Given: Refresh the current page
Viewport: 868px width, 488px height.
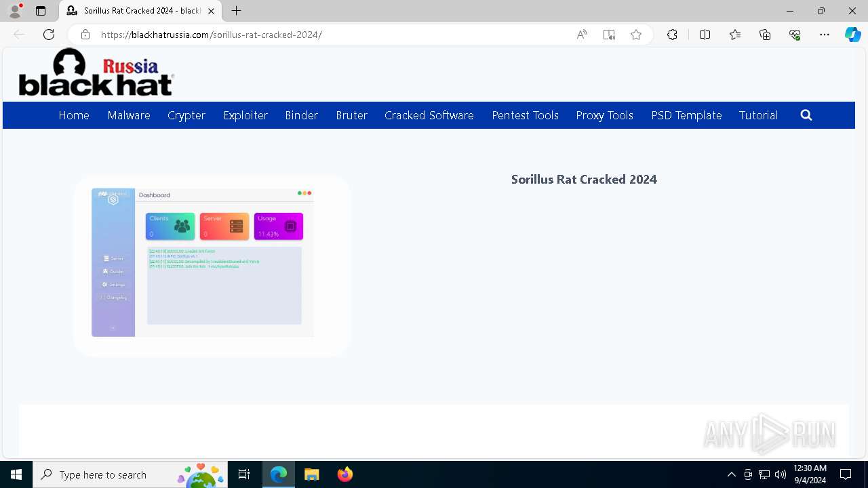Looking at the screenshot, I should [x=49, y=35].
